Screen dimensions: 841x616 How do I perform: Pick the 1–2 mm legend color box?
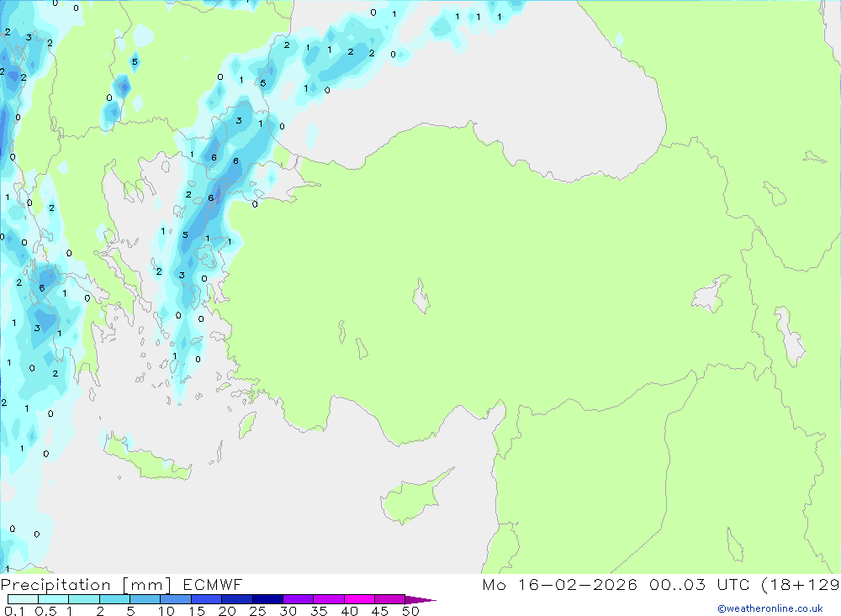(84, 599)
